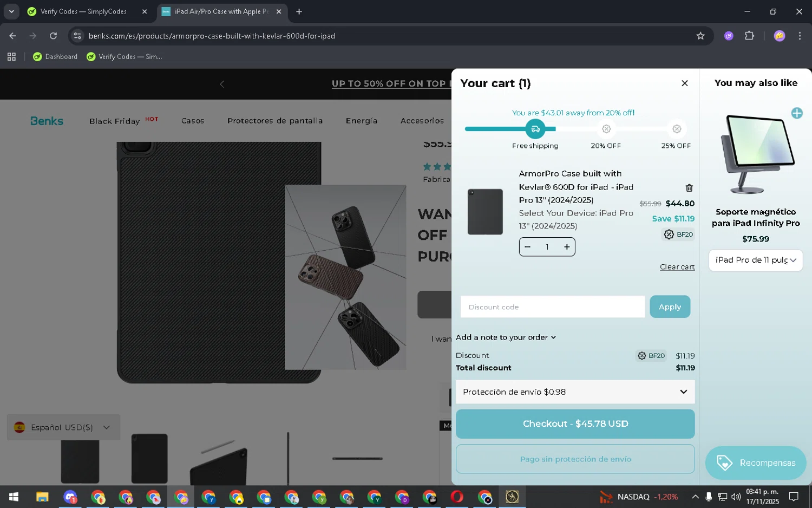Apply the discount code

coord(670,307)
